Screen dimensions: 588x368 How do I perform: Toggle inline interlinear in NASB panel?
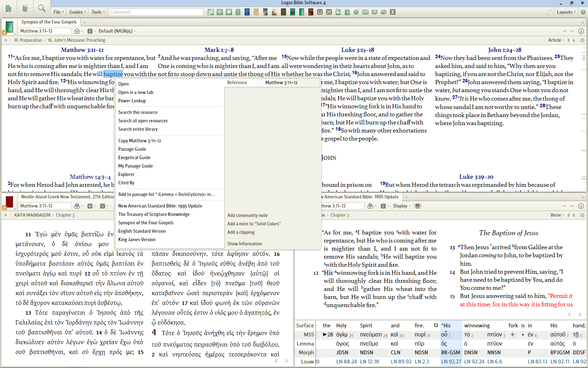click(x=418, y=206)
